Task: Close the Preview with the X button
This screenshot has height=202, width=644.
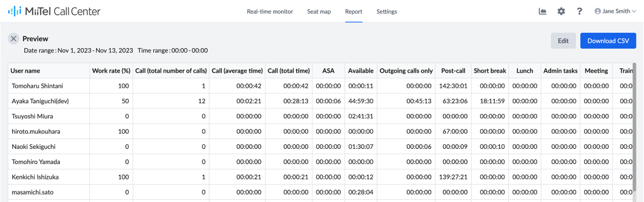Action: (x=14, y=38)
